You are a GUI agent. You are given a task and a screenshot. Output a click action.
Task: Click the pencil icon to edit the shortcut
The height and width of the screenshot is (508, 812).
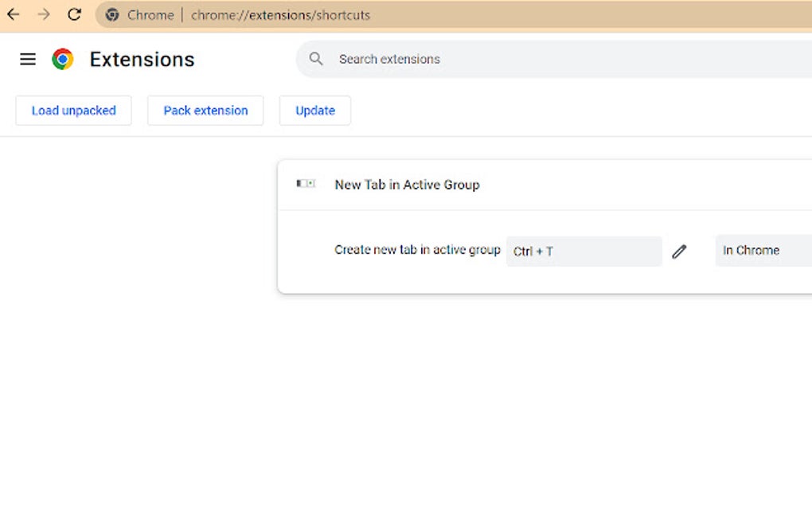click(680, 251)
